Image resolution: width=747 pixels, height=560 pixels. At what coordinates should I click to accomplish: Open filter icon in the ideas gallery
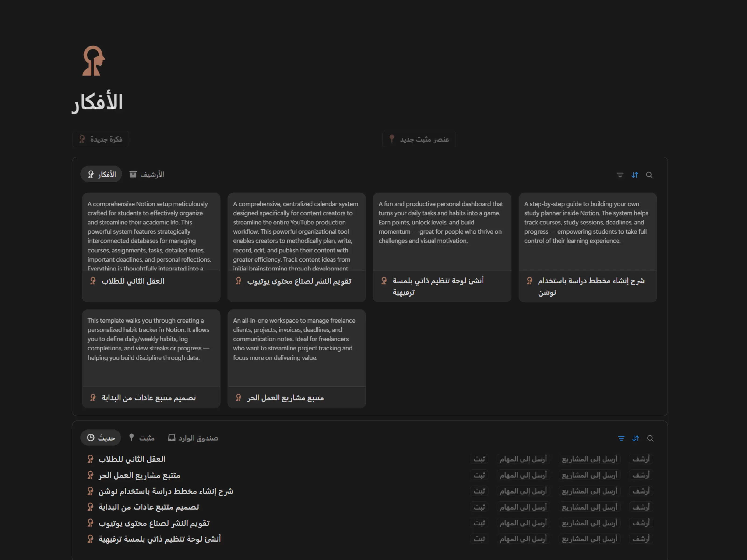(x=620, y=175)
